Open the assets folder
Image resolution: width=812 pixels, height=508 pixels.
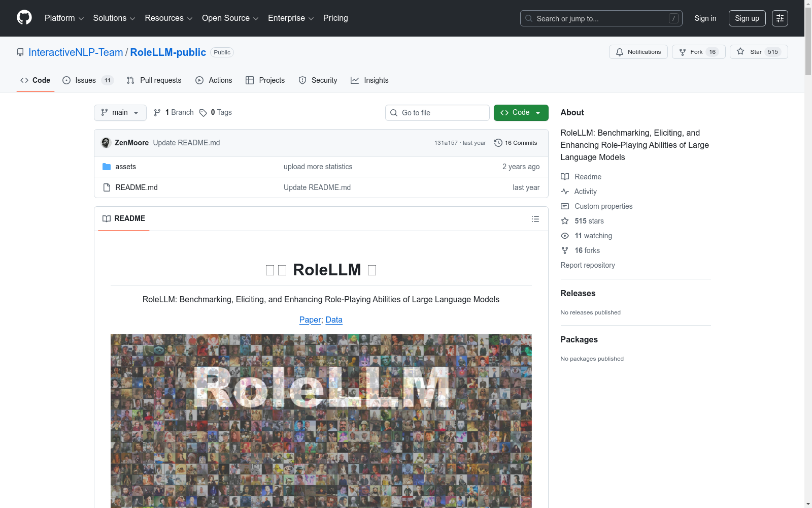click(x=125, y=167)
